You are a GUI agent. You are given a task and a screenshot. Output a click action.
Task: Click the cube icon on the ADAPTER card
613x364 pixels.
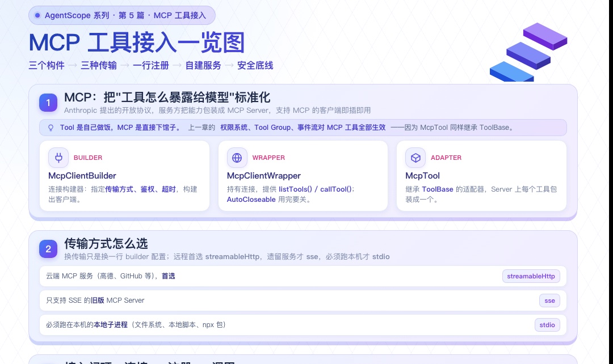[415, 158]
